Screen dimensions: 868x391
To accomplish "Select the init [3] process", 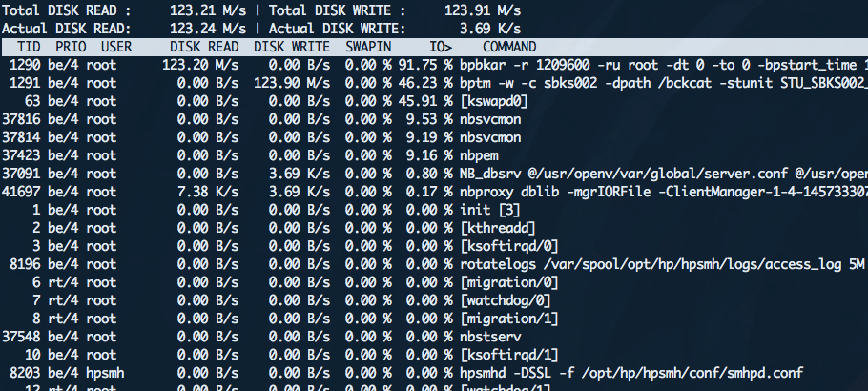I will pyautogui.click(x=490, y=210).
